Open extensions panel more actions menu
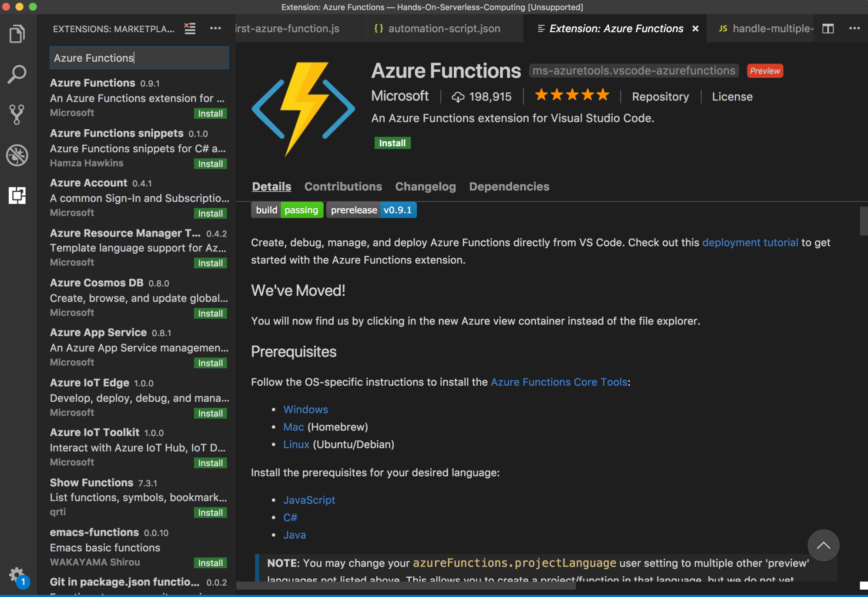This screenshot has width=868, height=597. pos(215,29)
